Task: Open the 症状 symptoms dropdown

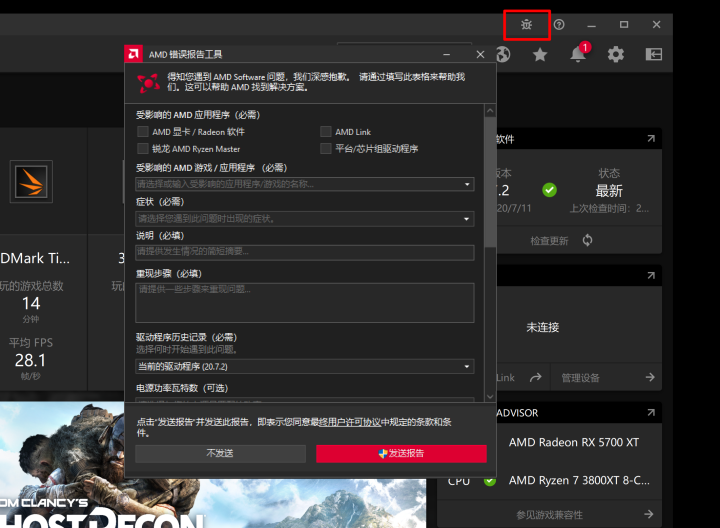Action: pos(305,219)
